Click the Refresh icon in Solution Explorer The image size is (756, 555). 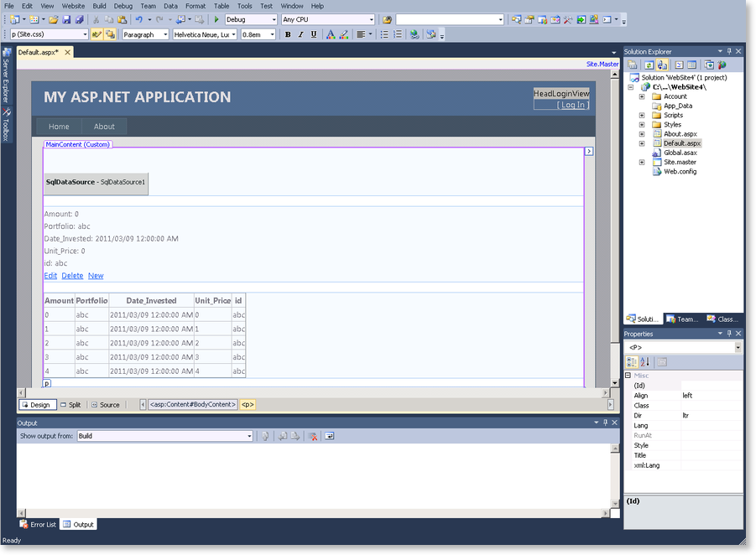[x=649, y=65]
